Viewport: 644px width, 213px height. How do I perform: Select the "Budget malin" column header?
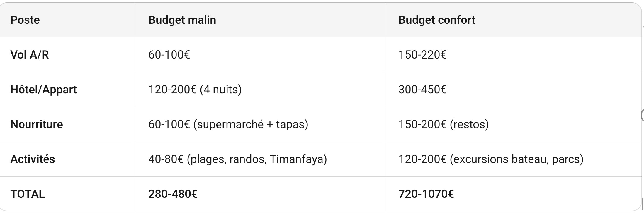182,20
